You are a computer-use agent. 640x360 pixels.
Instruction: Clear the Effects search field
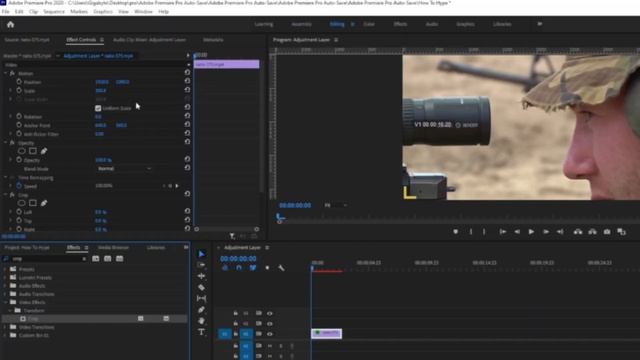pos(84,259)
